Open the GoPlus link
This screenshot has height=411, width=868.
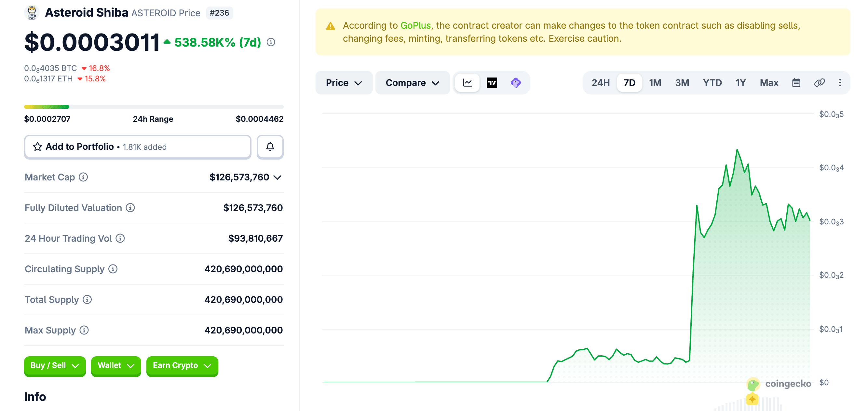tap(415, 25)
